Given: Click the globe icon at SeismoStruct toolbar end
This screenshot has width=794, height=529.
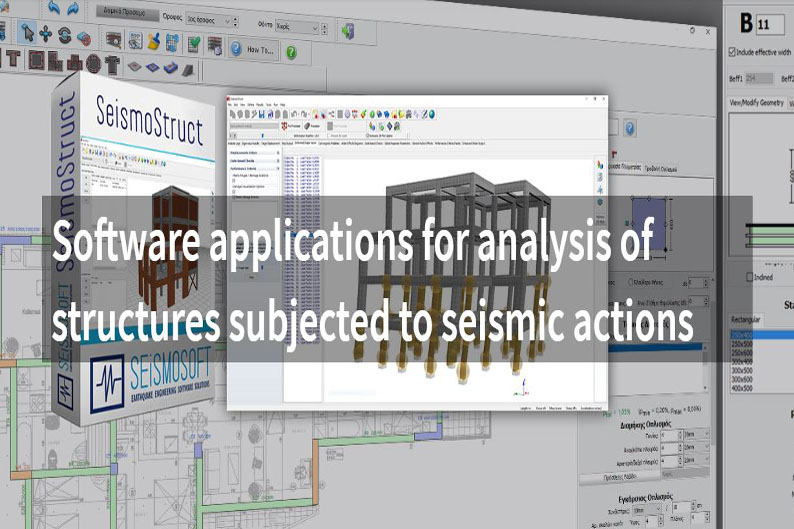Looking at the screenshot, I should coord(431,114).
